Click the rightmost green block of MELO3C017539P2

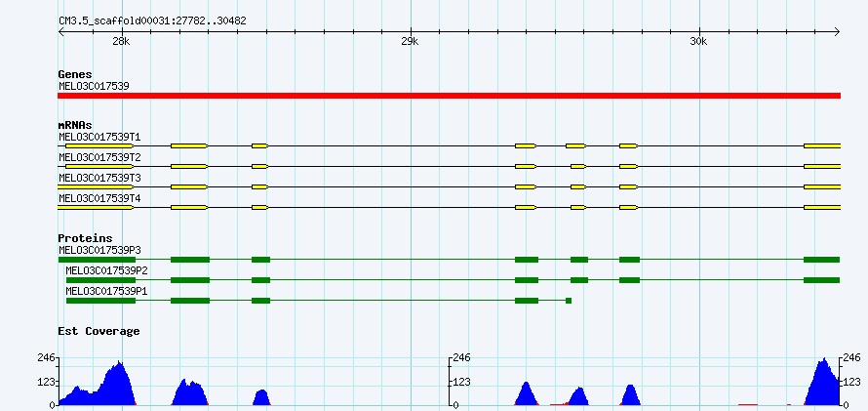[x=822, y=280]
